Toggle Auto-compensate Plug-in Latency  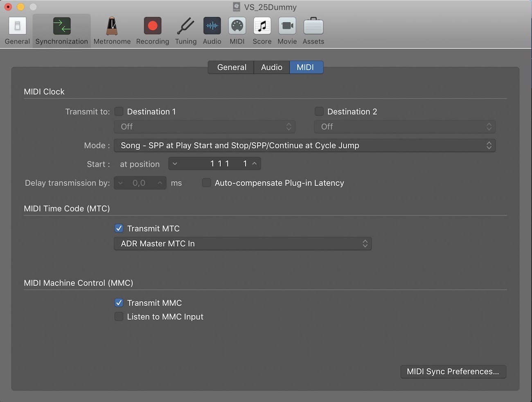(x=207, y=183)
